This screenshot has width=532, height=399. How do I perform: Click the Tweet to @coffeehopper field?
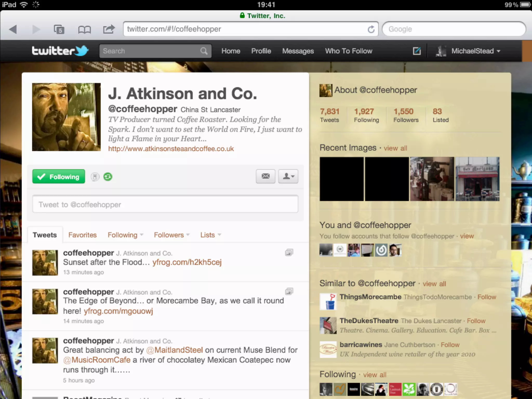165,204
